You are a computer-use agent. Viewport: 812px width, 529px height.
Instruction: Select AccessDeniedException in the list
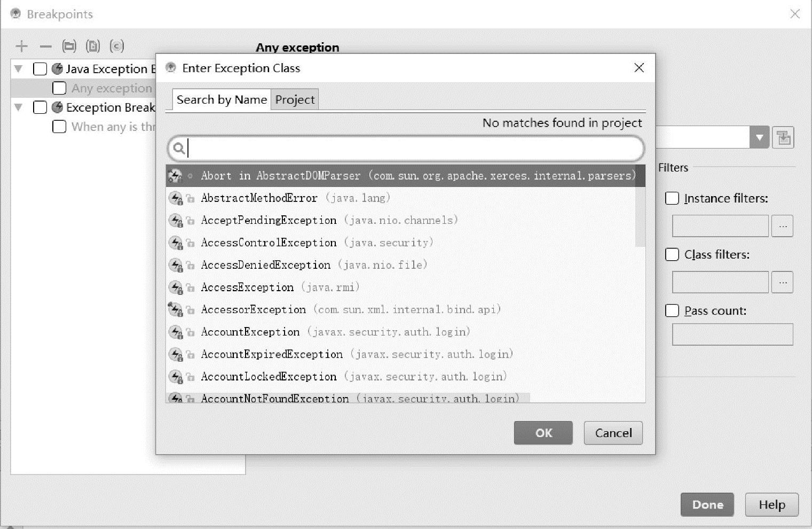click(266, 265)
